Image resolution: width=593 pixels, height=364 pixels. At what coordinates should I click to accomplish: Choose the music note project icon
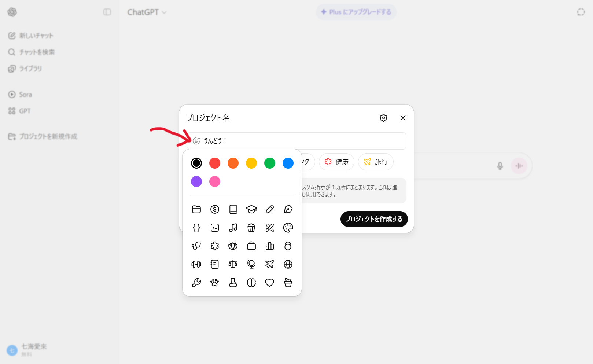click(x=233, y=228)
